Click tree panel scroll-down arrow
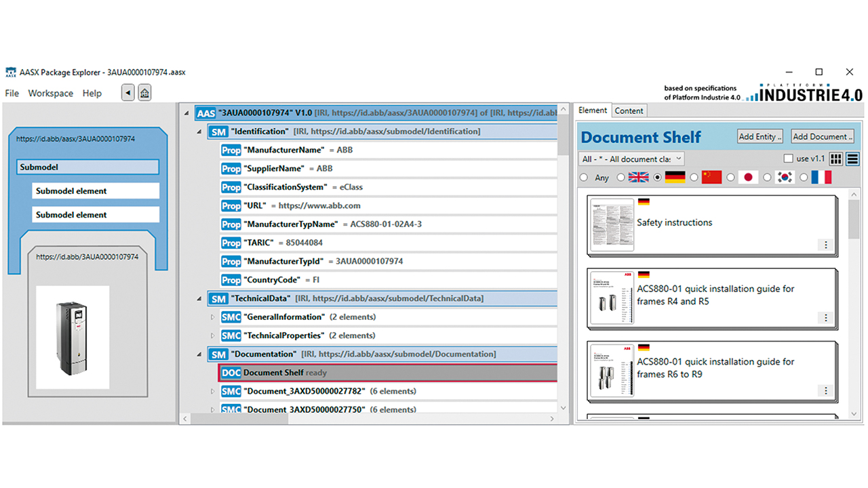 562,407
